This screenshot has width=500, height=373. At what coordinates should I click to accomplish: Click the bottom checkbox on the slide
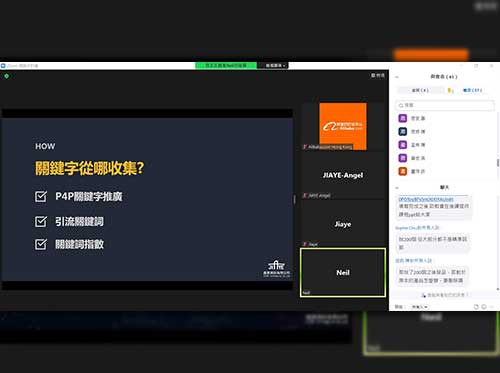pos(41,244)
